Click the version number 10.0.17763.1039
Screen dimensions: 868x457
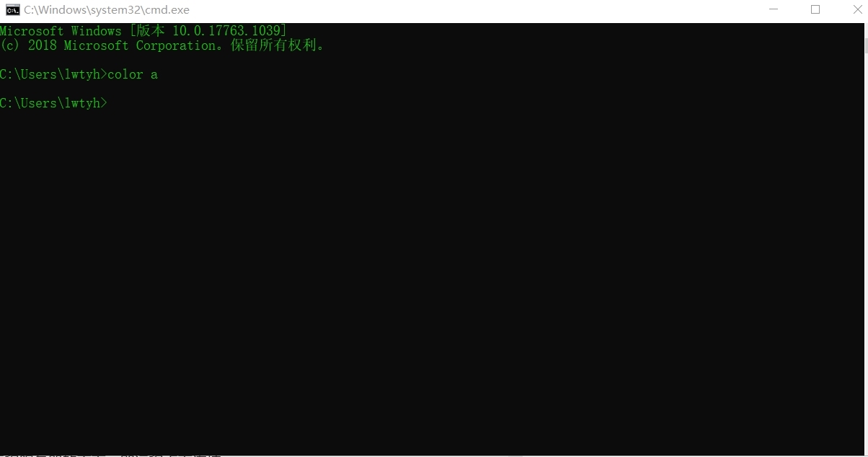coord(226,31)
